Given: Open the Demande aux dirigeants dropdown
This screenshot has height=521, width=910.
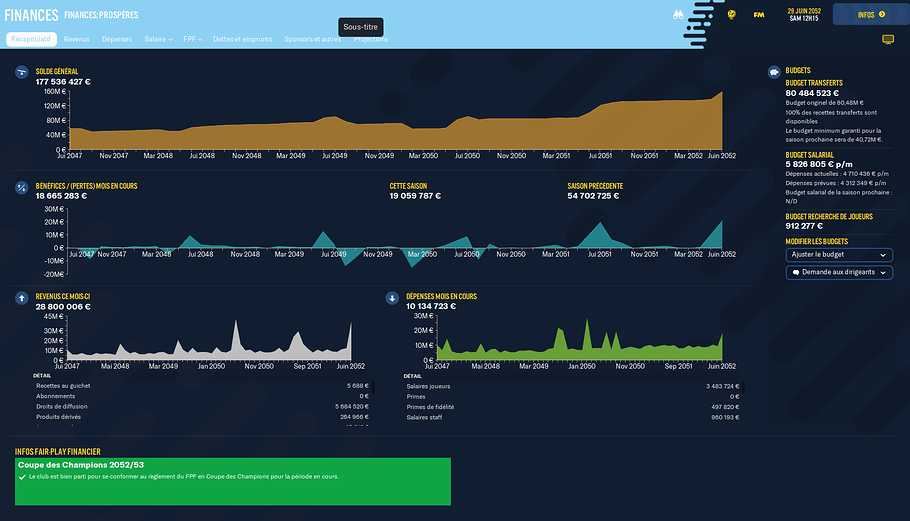Looking at the screenshot, I should coord(839,272).
